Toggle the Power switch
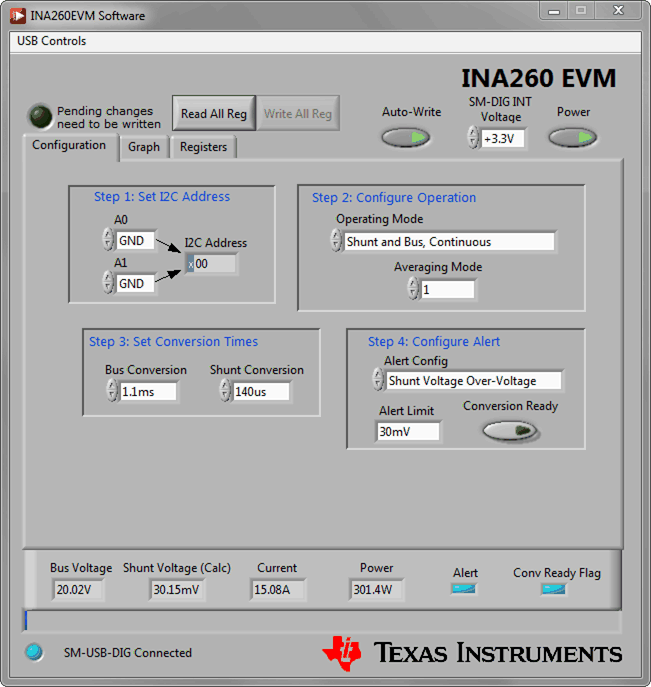 573,137
